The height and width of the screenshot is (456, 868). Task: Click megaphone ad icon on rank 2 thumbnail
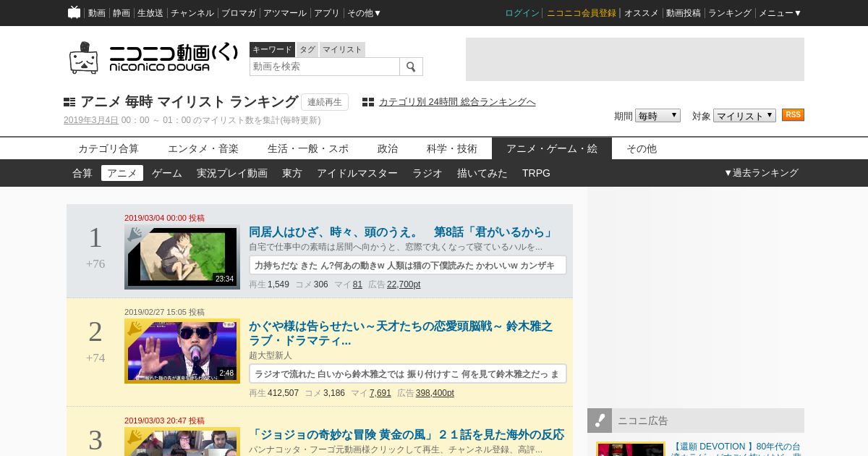[x=135, y=329]
